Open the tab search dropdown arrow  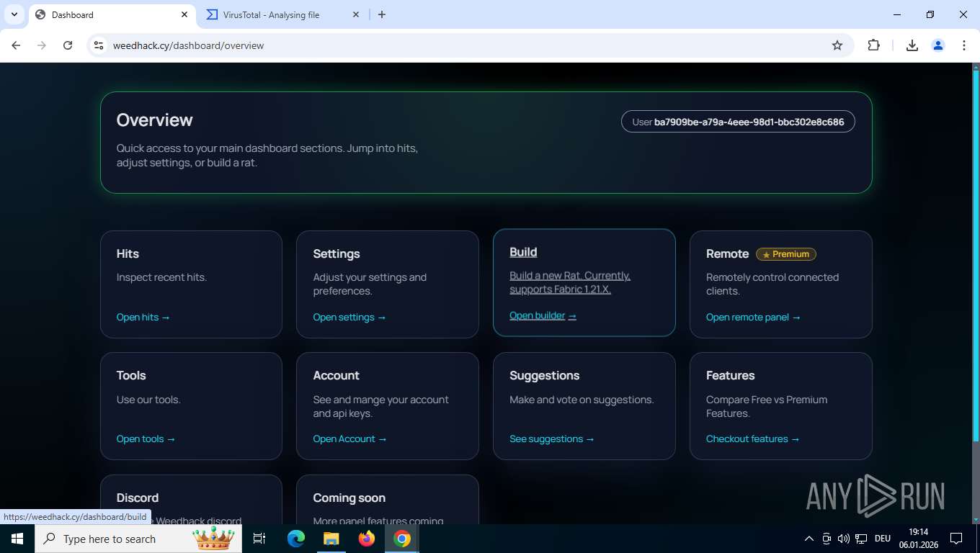tap(14, 14)
